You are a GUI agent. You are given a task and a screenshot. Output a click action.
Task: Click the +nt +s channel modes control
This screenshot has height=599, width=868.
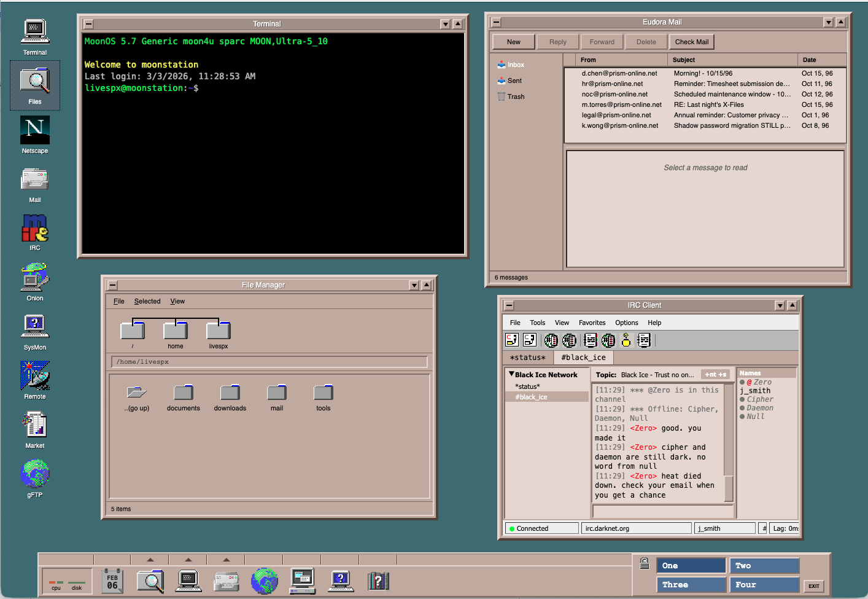pos(715,374)
